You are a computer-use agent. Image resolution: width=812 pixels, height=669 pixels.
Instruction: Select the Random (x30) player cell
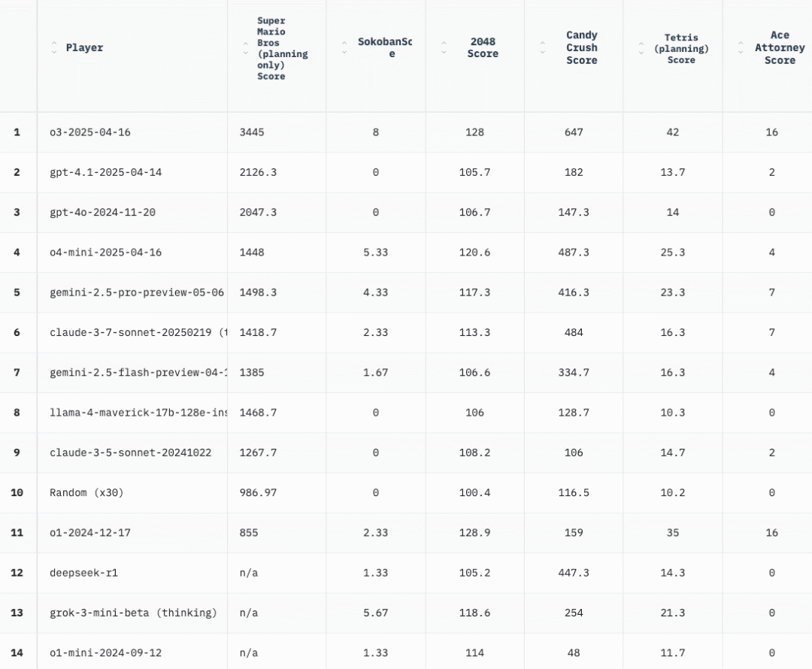[132, 492]
